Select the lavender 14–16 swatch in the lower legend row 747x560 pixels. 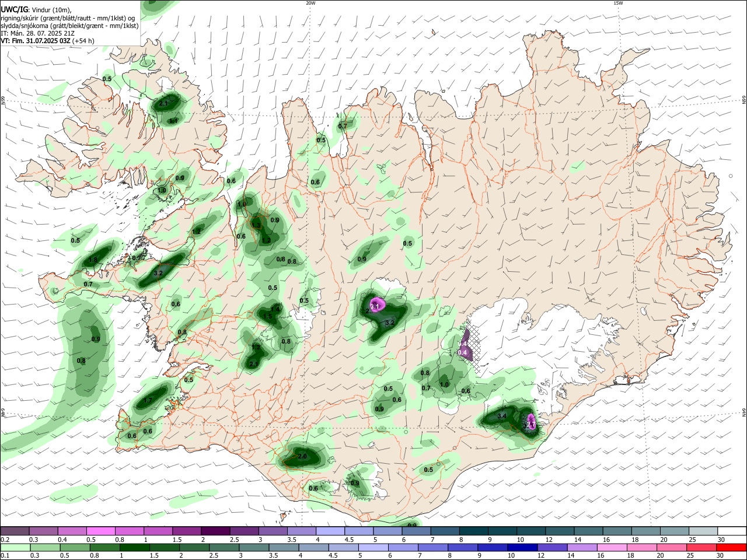[581, 547]
